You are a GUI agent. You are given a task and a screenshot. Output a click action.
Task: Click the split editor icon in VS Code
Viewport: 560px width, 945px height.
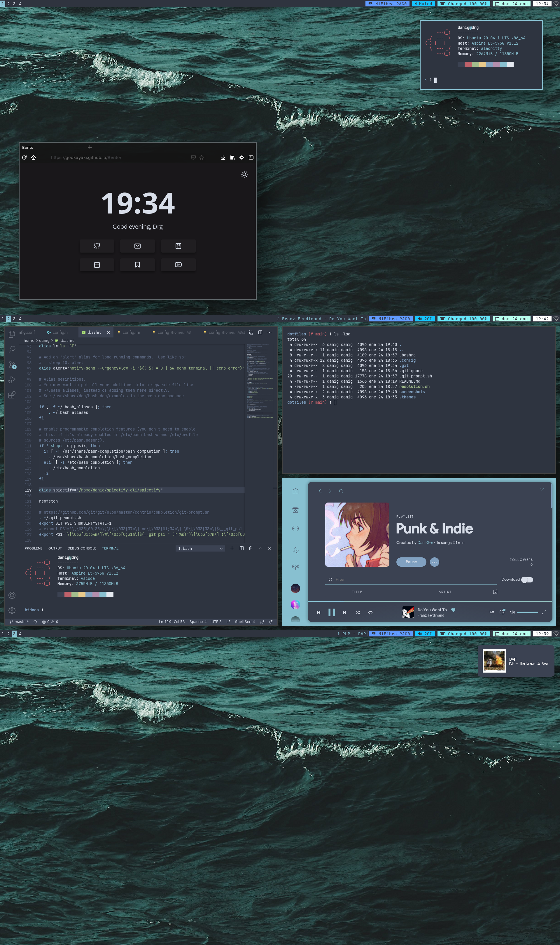pyautogui.click(x=260, y=332)
